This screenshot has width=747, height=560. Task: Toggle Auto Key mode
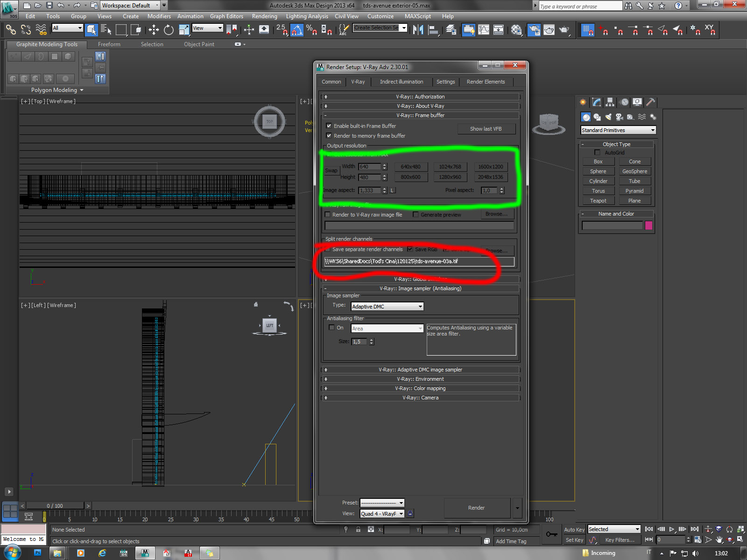(x=574, y=530)
